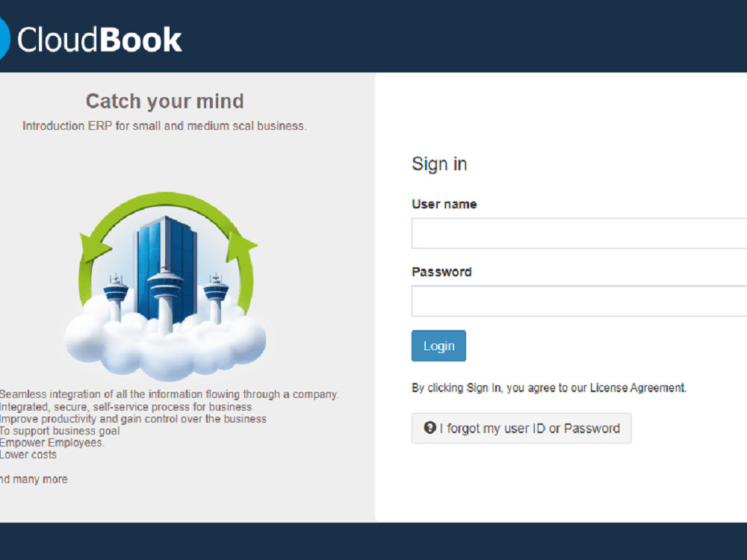
Task: Click 'Integrated, secure, self-service process' line
Action: [125, 407]
